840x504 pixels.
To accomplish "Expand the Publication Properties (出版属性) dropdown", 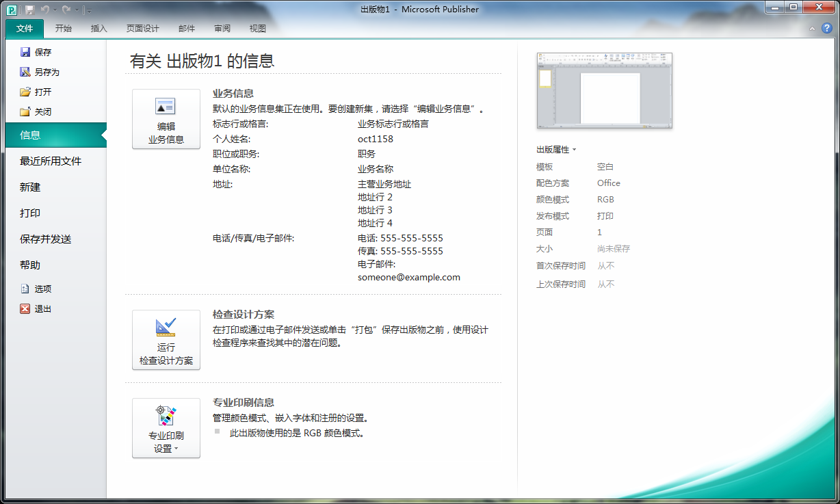I will click(556, 150).
